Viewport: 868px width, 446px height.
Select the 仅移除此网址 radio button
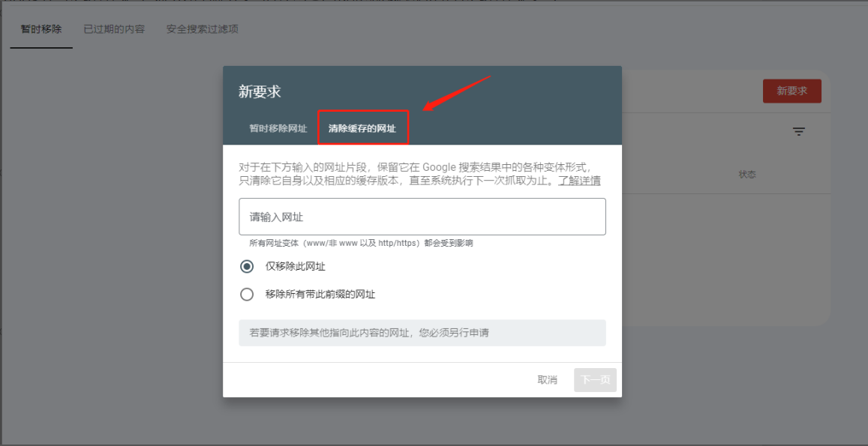click(247, 266)
